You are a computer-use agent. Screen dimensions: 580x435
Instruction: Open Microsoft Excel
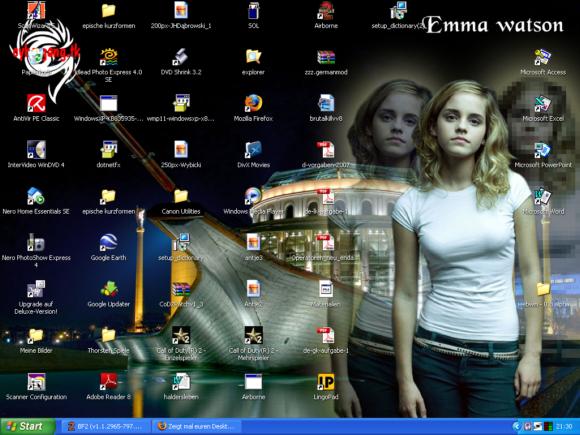543,103
